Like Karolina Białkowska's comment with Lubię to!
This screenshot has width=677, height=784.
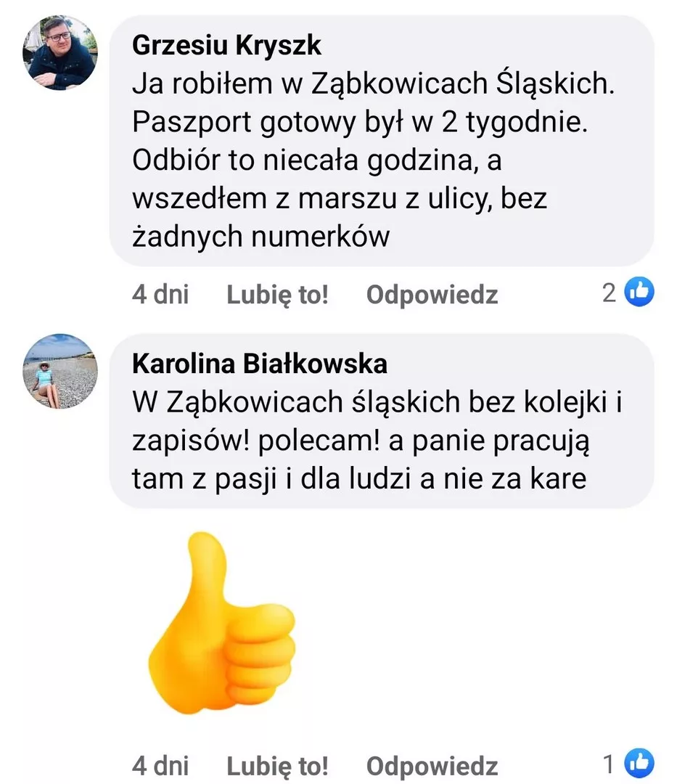277,766
